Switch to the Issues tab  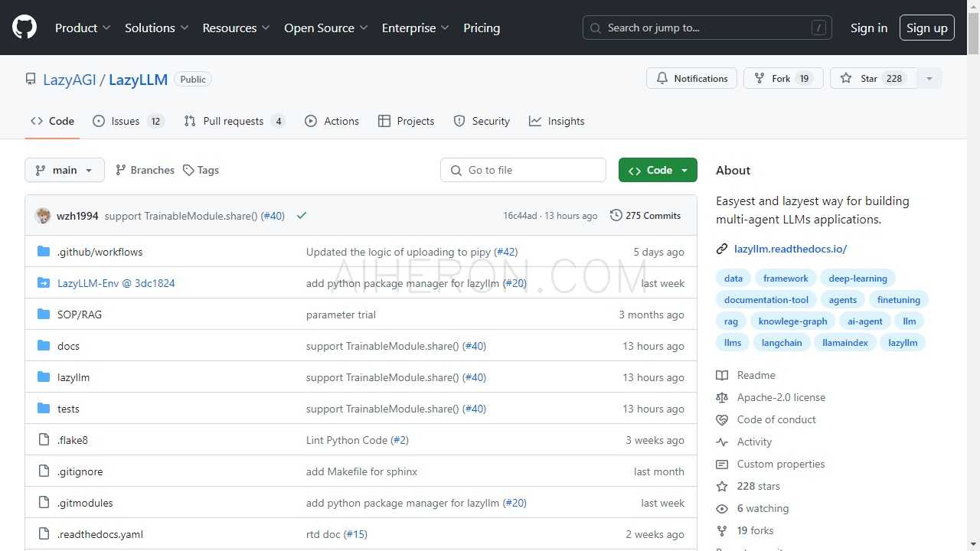click(129, 121)
